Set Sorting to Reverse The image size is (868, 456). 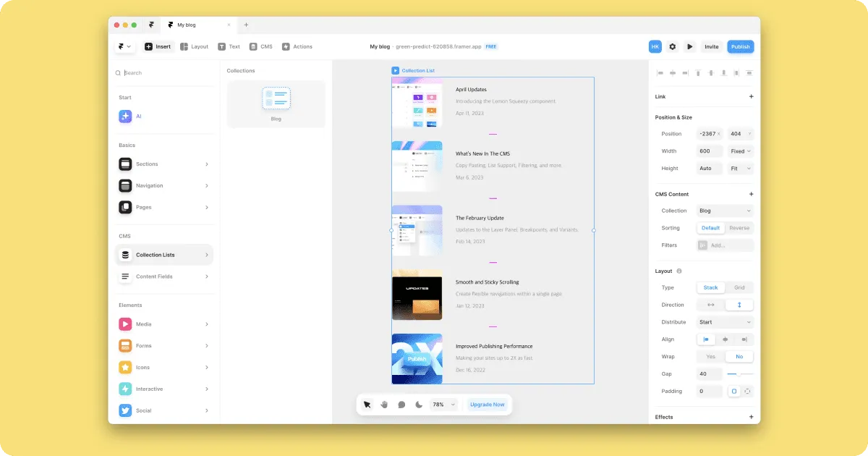[739, 228]
